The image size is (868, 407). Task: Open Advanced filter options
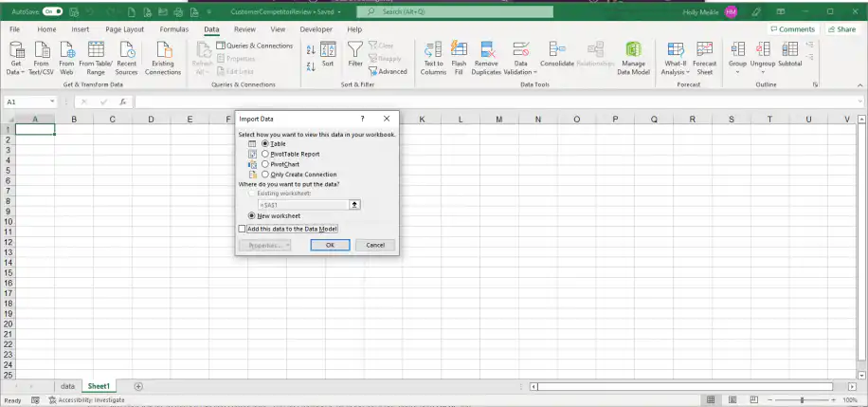(x=389, y=71)
